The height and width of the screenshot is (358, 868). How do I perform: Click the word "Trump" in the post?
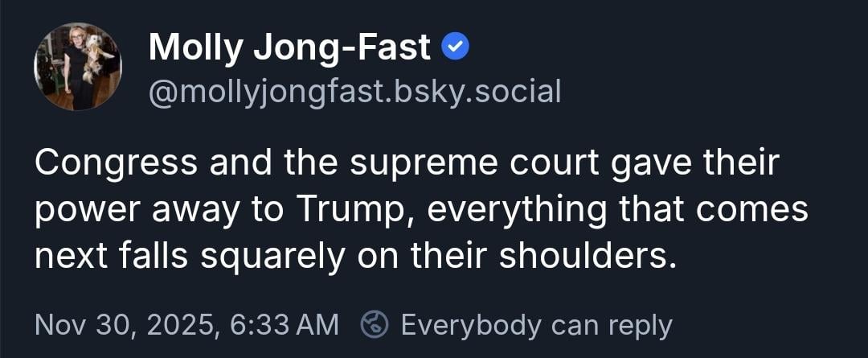(356, 210)
